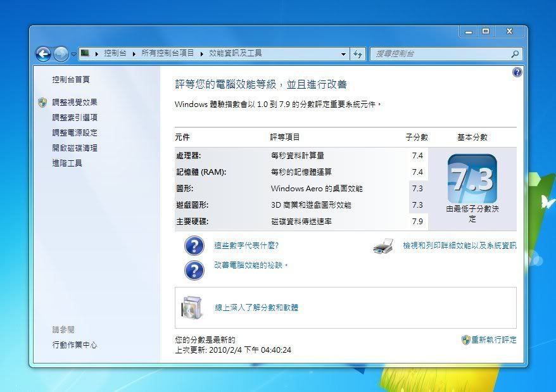Select the 主要硬碟 row label
Screen dimensions: 556x392
pos(193,222)
